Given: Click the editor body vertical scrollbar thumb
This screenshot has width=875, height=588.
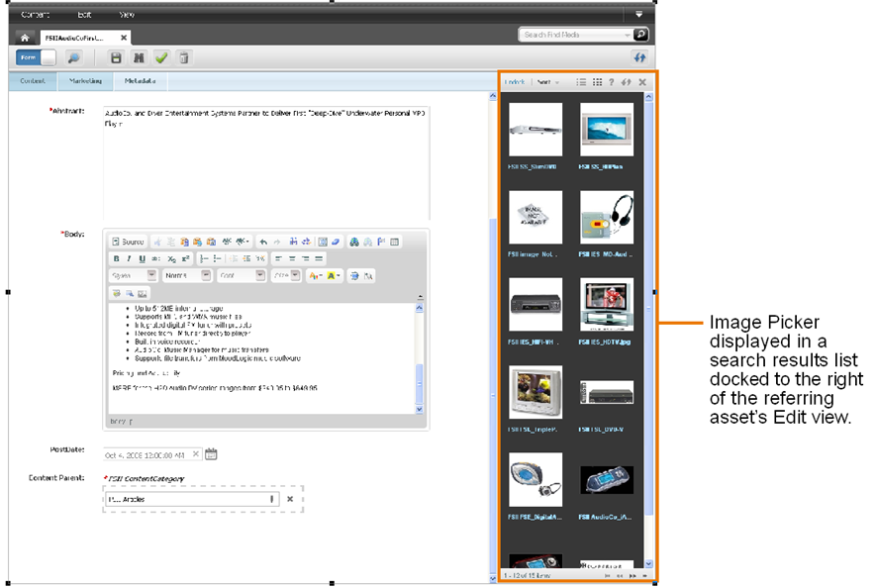Looking at the screenshot, I should click(419, 384).
